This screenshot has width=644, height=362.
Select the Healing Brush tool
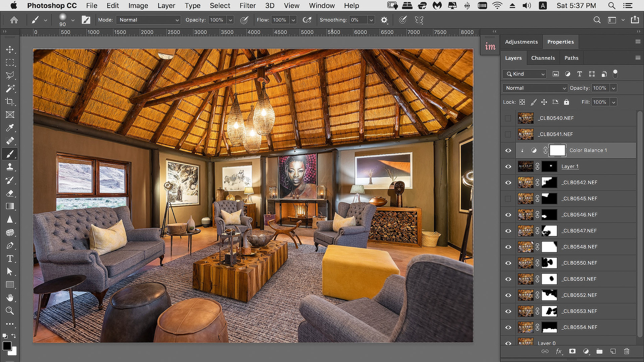click(10, 141)
